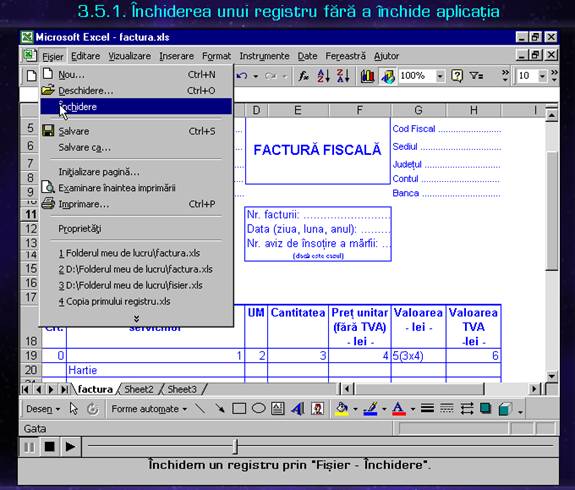The height and width of the screenshot is (490, 575).
Task: Open the Editare menu
Action: [x=85, y=56]
